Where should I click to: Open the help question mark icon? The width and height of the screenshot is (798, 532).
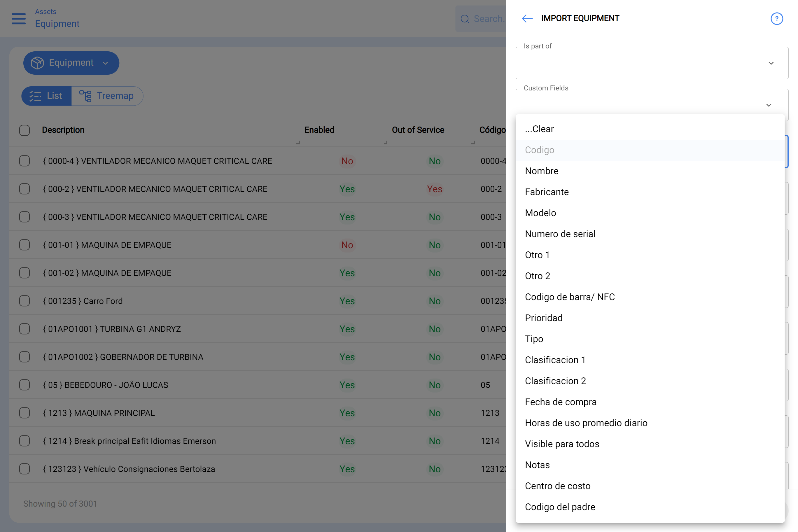(777, 19)
